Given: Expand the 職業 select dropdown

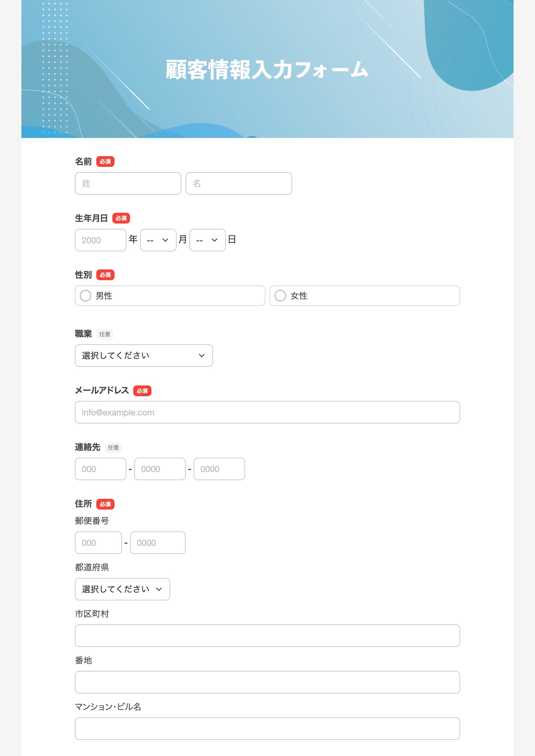Looking at the screenshot, I should (144, 355).
